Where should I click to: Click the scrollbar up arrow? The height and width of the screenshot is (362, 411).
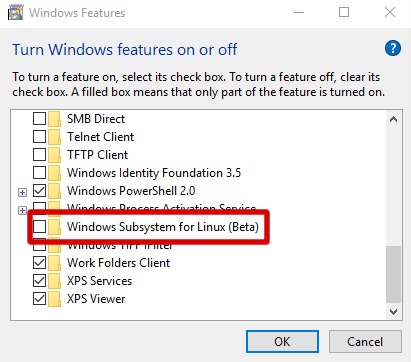[x=393, y=119]
